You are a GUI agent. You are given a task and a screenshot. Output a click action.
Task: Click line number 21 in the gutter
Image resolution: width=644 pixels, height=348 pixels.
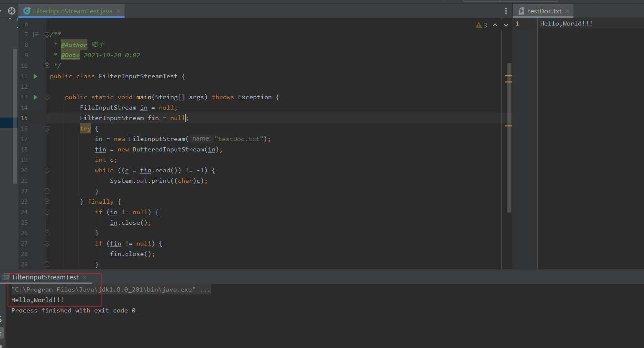click(x=24, y=181)
